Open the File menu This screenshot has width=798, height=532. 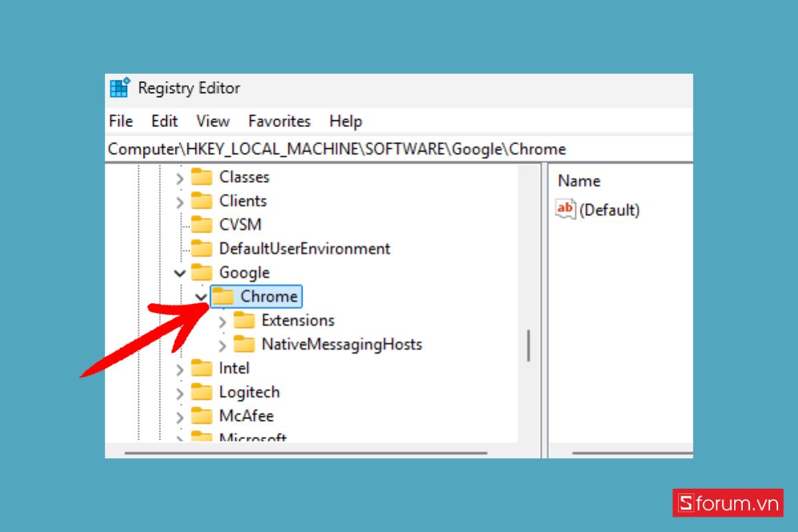(x=121, y=121)
